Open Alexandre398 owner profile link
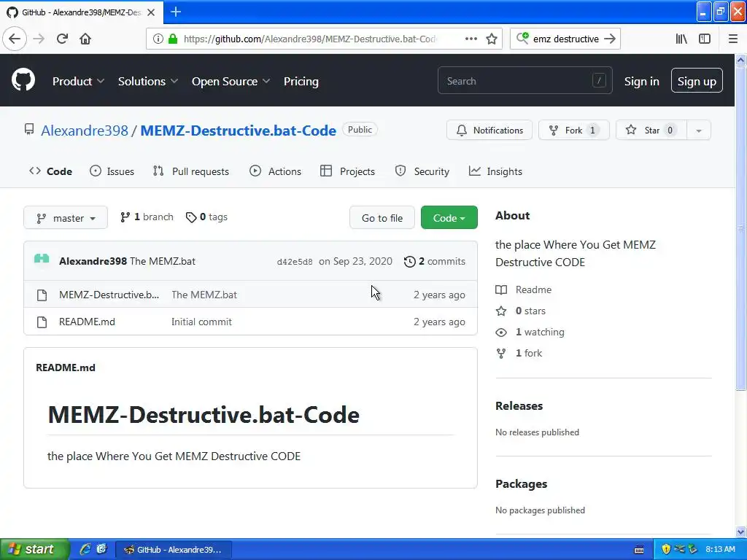747x560 pixels. (x=85, y=131)
